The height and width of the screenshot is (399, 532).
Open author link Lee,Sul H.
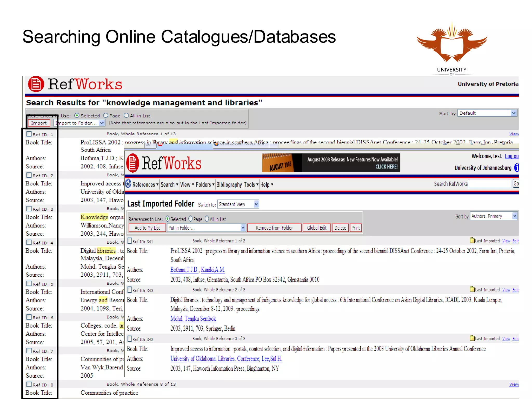click(272, 358)
